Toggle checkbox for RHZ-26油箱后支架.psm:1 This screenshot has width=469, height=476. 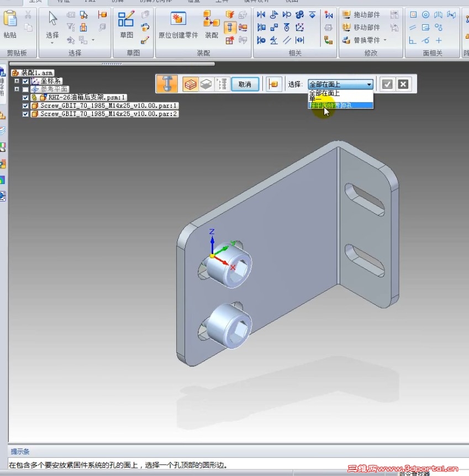(x=25, y=97)
